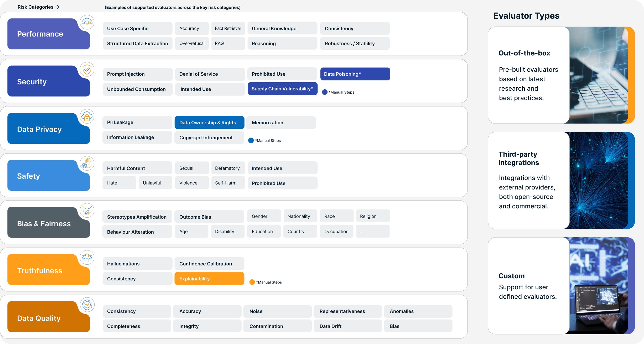Click the arrow next to Risk Categories

pyautogui.click(x=57, y=7)
